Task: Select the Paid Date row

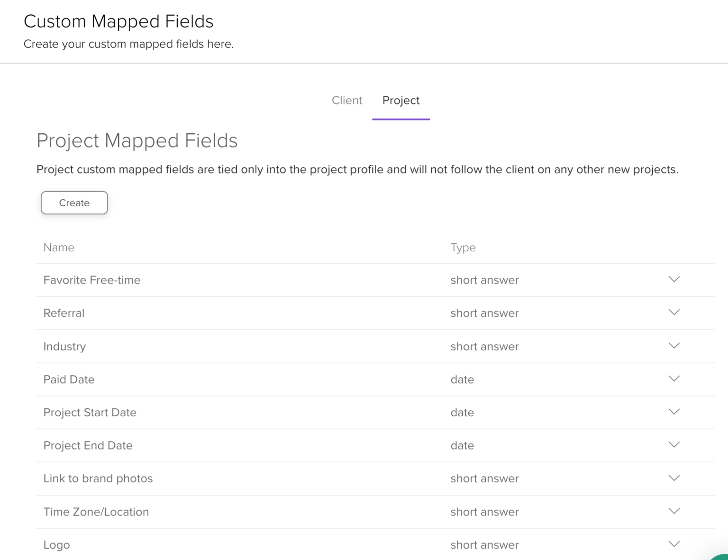Action: pos(69,379)
